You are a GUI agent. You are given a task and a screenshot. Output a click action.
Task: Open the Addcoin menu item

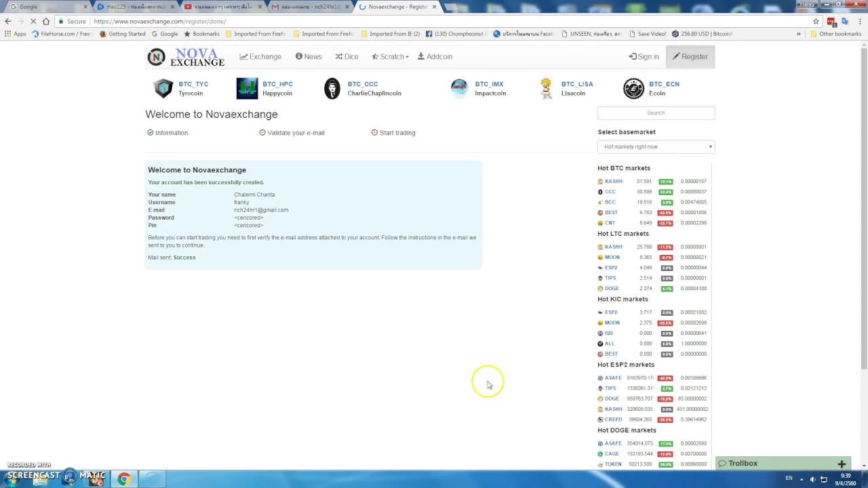pyautogui.click(x=435, y=57)
